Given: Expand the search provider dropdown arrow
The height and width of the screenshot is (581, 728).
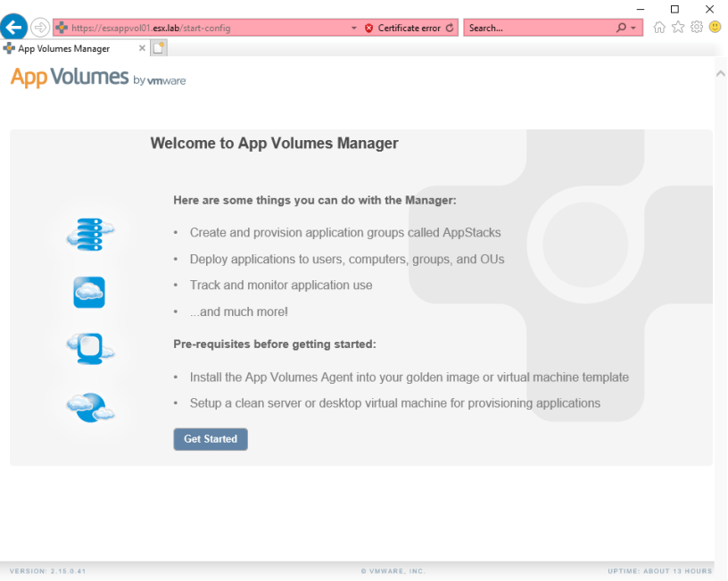Looking at the screenshot, I should 633,29.
